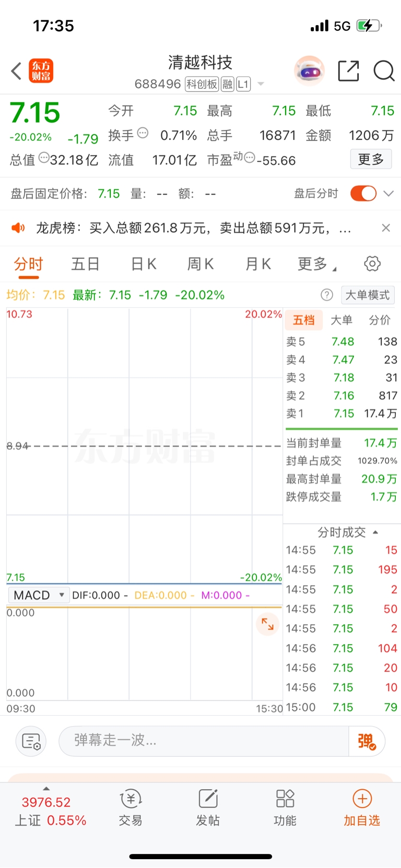Tap 跌停成交量 1.7万 row
The width and height of the screenshot is (401, 868).
click(x=341, y=497)
